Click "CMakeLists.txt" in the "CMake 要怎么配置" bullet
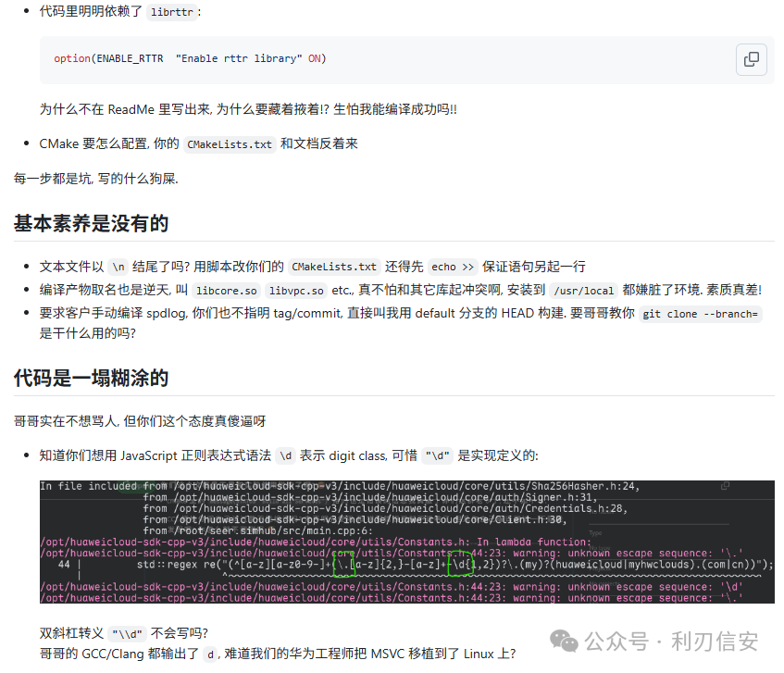This screenshot has width=784, height=673. pos(230,144)
